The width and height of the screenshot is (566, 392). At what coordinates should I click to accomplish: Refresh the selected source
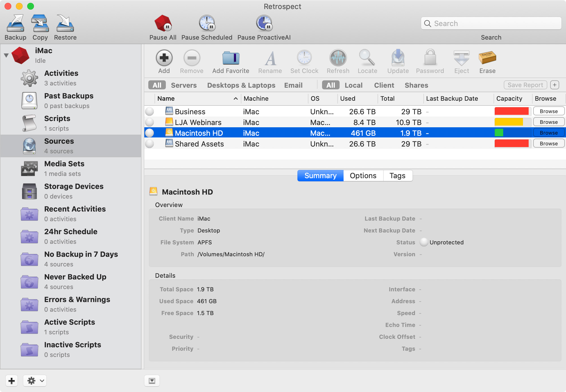tap(338, 58)
